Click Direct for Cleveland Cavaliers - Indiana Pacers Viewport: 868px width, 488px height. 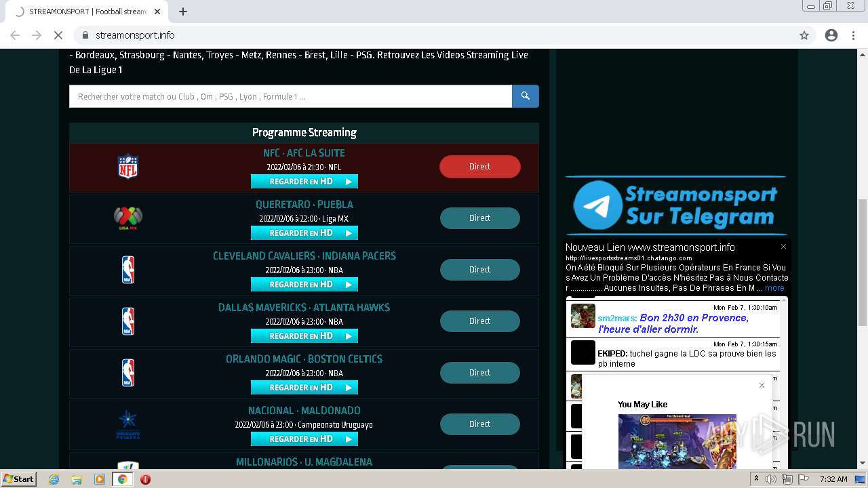[x=480, y=270]
